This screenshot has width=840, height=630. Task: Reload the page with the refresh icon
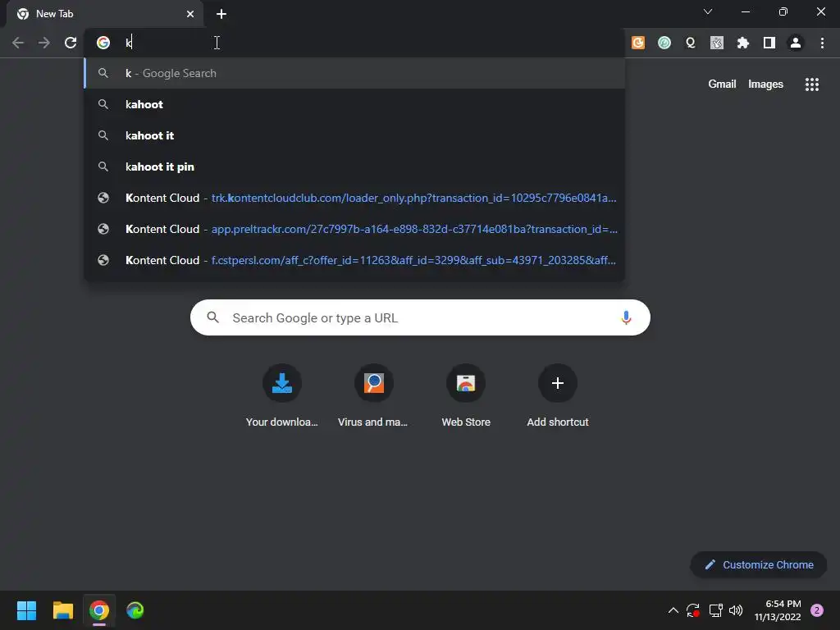(71, 43)
